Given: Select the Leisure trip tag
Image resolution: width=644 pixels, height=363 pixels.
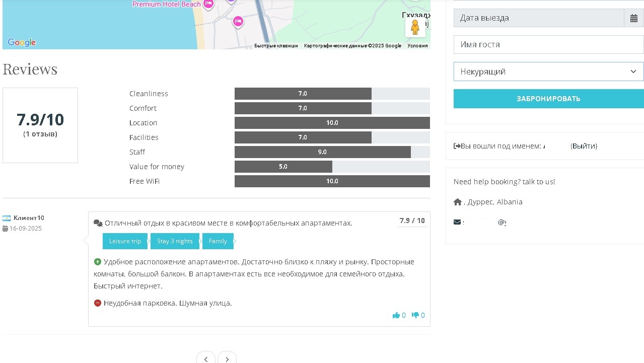Looking at the screenshot, I should point(125,241).
